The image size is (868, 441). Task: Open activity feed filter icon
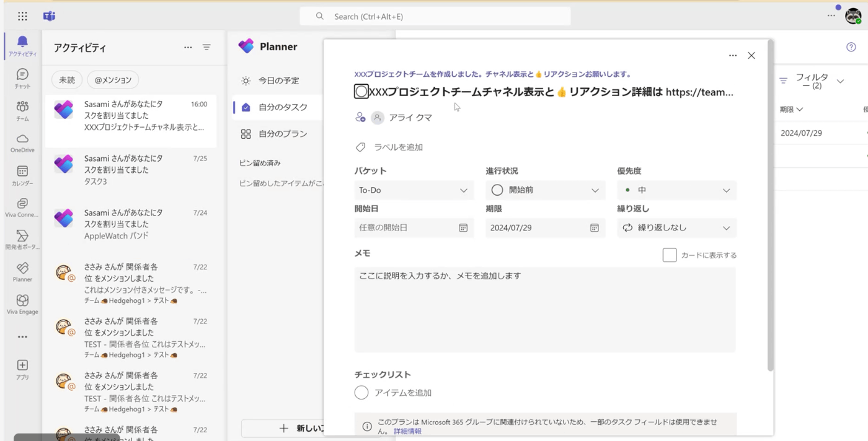tap(206, 47)
